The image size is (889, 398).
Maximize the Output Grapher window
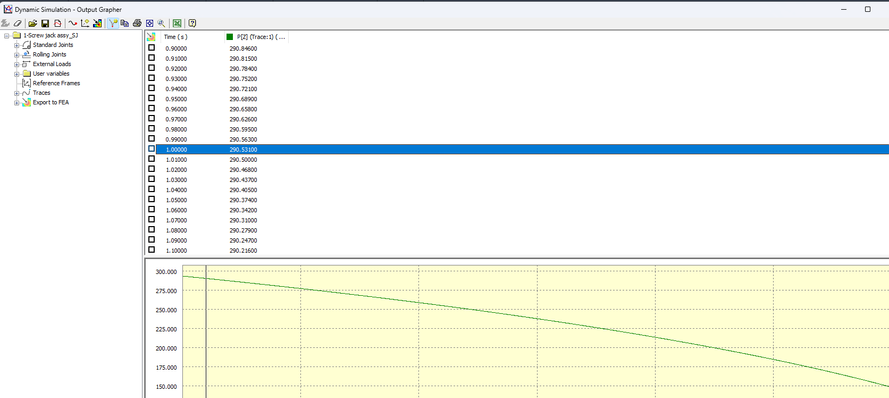point(867,9)
